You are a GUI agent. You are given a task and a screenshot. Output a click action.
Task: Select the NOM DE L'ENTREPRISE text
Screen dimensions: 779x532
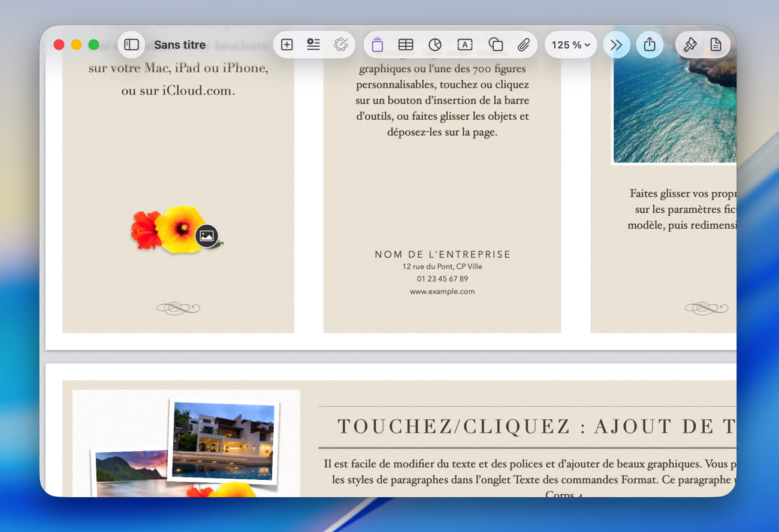pos(443,255)
